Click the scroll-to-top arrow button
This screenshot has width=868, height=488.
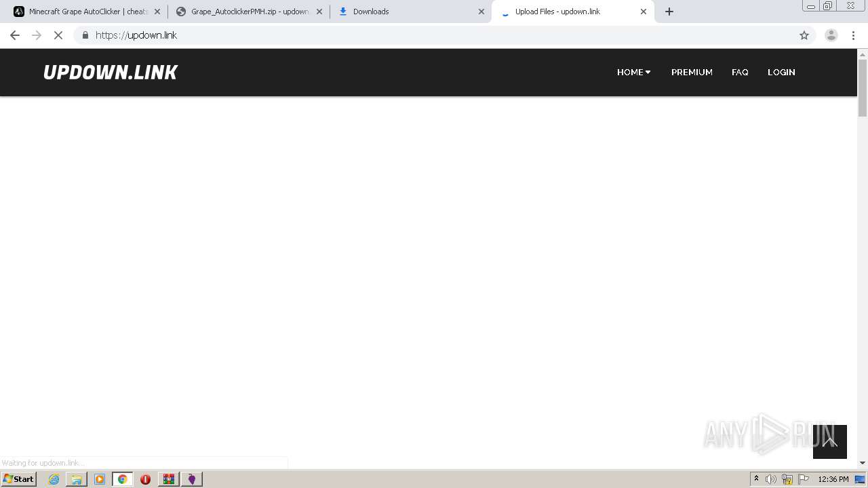(830, 442)
